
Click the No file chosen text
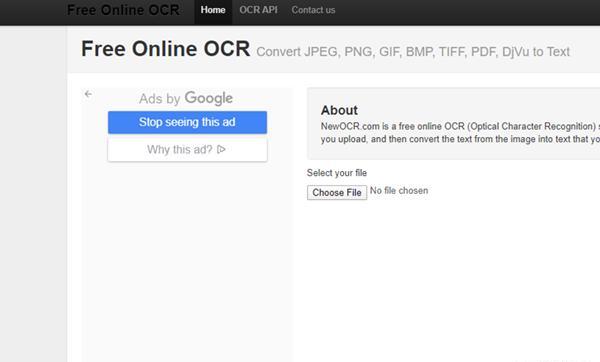399,191
